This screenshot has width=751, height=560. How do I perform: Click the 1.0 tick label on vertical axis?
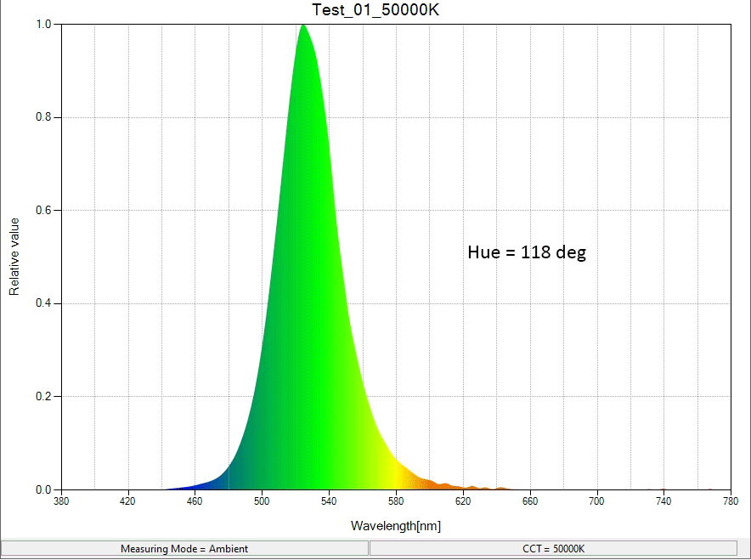pos(43,24)
